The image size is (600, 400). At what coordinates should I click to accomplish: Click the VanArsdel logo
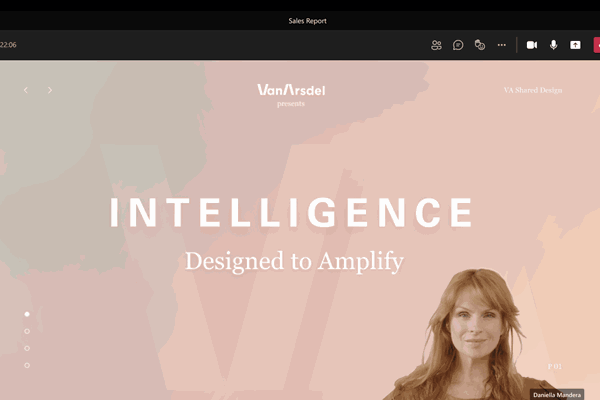point(291,90)
